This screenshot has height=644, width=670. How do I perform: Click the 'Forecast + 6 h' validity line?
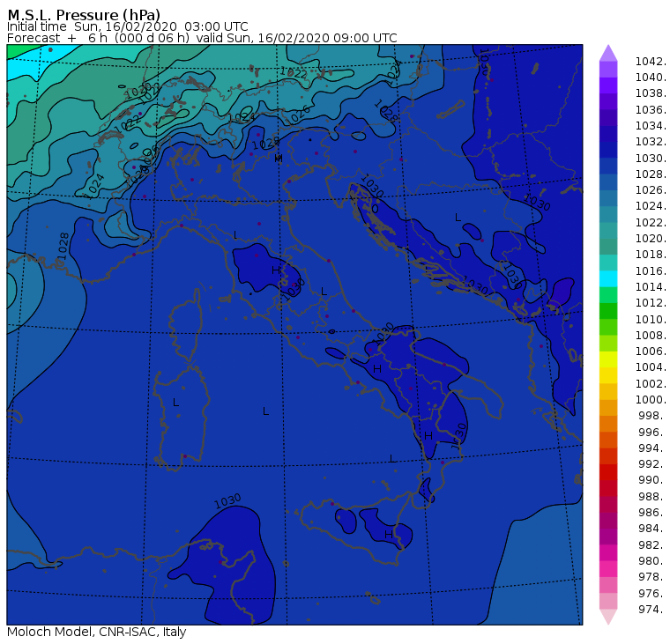[202, 38]
